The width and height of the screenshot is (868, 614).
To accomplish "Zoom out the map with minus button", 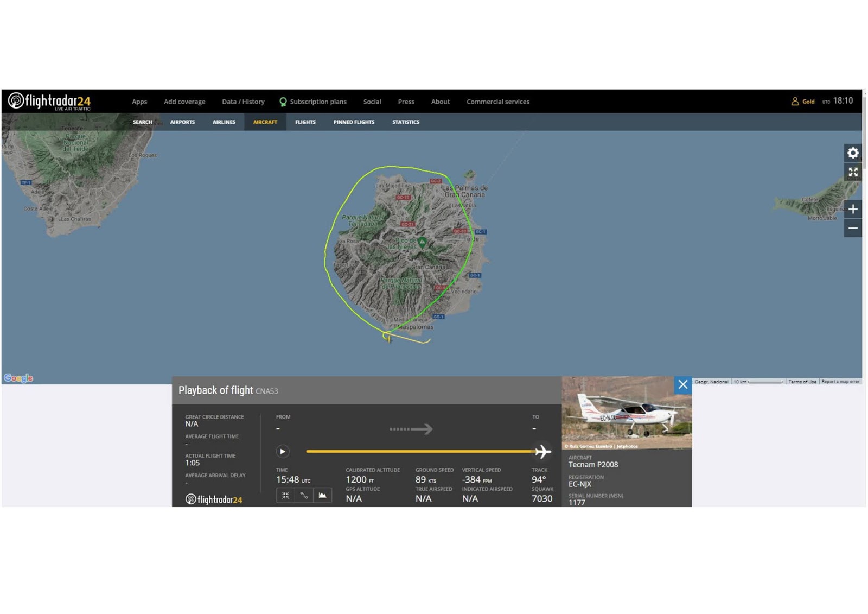I will coord(853,228).
